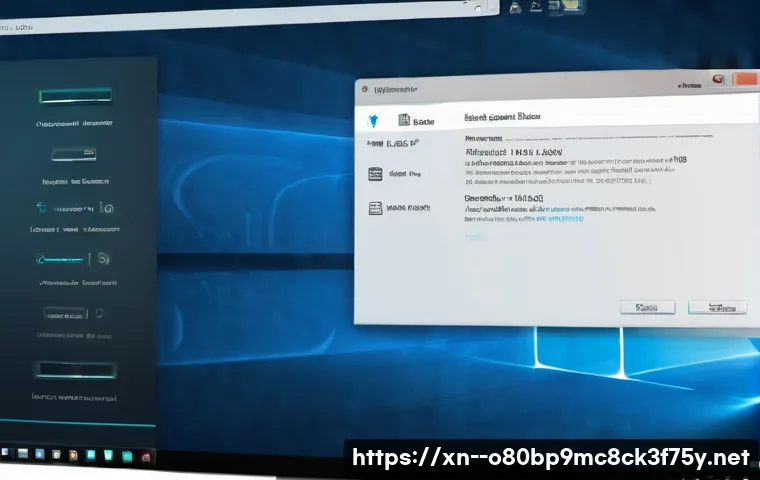760x480 pixels.
Task: Click the teal droplet slider handle
Action: pos(40,259)
